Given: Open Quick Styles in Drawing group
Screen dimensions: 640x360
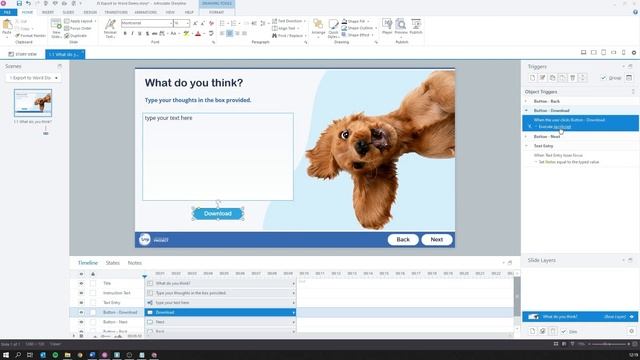Looking at the screenshot, I should (333, 29).
